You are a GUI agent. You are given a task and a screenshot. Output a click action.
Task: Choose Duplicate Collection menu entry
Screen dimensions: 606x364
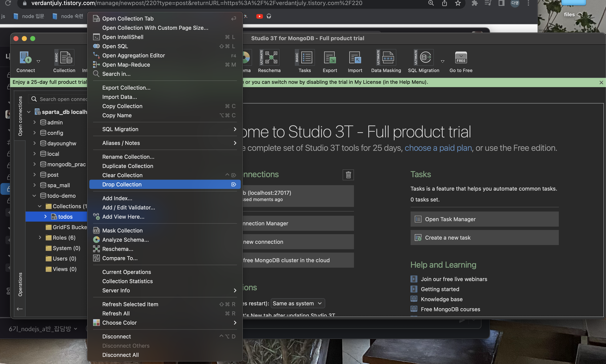coord(165,166)
